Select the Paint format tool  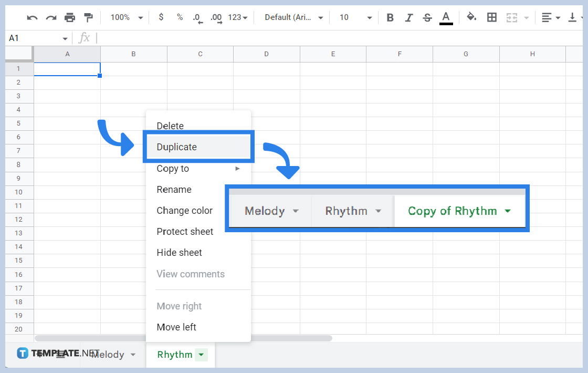point(88,17)
